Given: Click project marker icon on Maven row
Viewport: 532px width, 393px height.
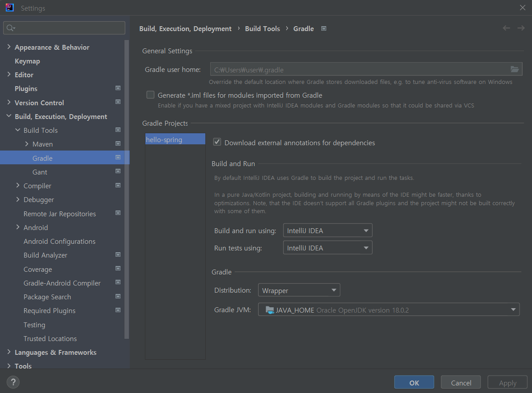Looking at the screenshot, I should click(x=118, y=144).
